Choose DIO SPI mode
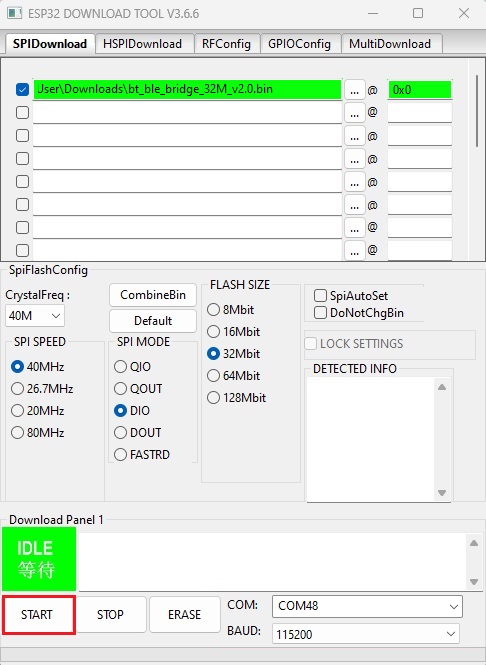The image size is (486, 665). pyautogui.click(x=132, y=411)
